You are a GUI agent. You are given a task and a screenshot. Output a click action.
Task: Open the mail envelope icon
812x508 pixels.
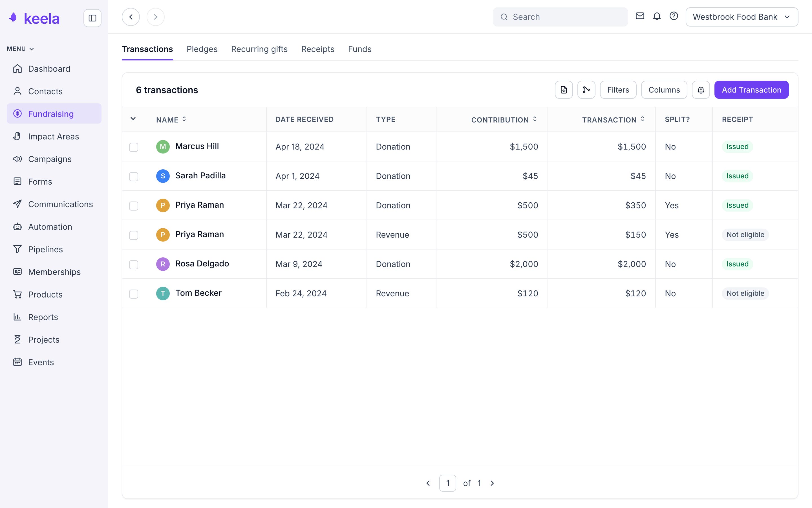pos(640,16)
